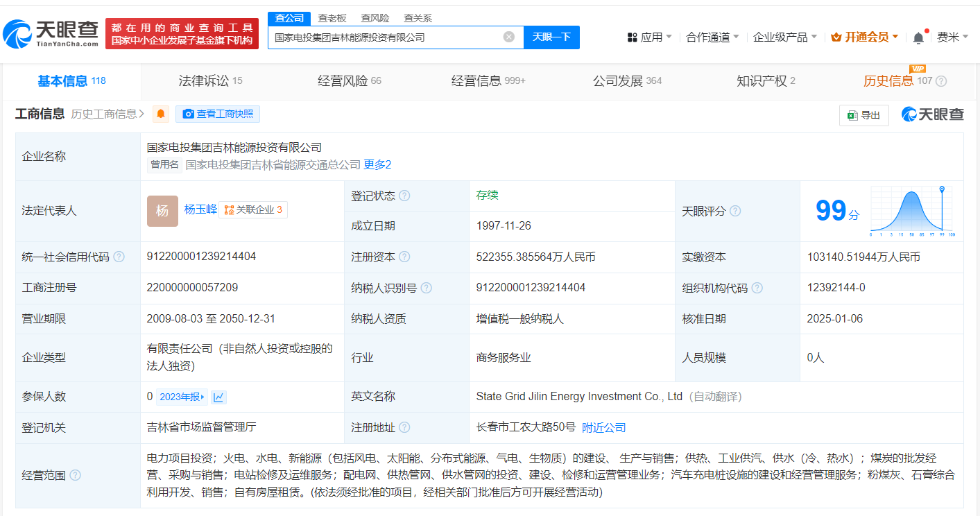Click the orange alert bell monitor icon

click(161, 114)
